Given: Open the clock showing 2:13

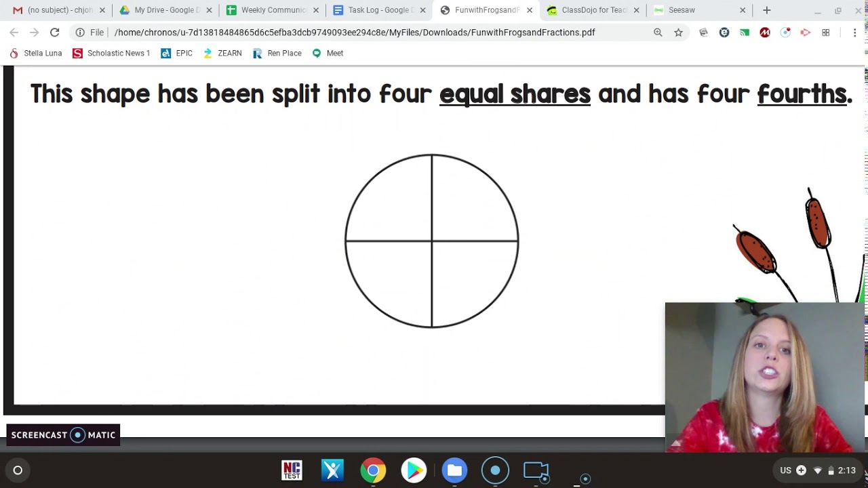Looking at the screenshot, I should click(846, 470).
